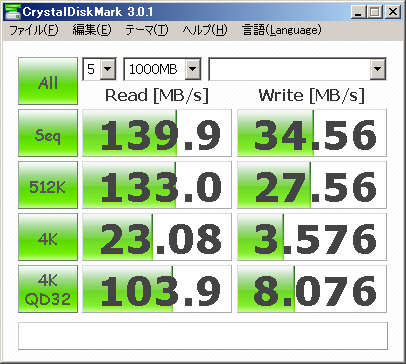Run all benchmarks with All button
This screenshot has width=406, height=364.
coord(48,81)
